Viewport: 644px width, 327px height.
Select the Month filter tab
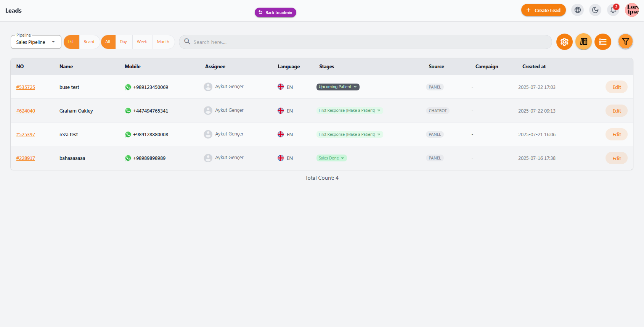(163, 42)
